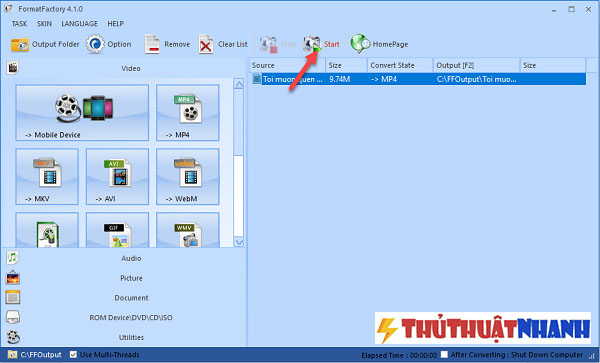The image size is (600, 363).
Task: Click the video list scroll up arrow
Action: (x=239, y=84)
